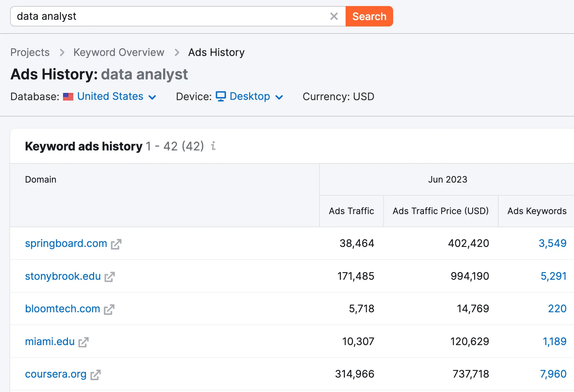Click the info icon next to Keyword ads history

pos(213,146)
